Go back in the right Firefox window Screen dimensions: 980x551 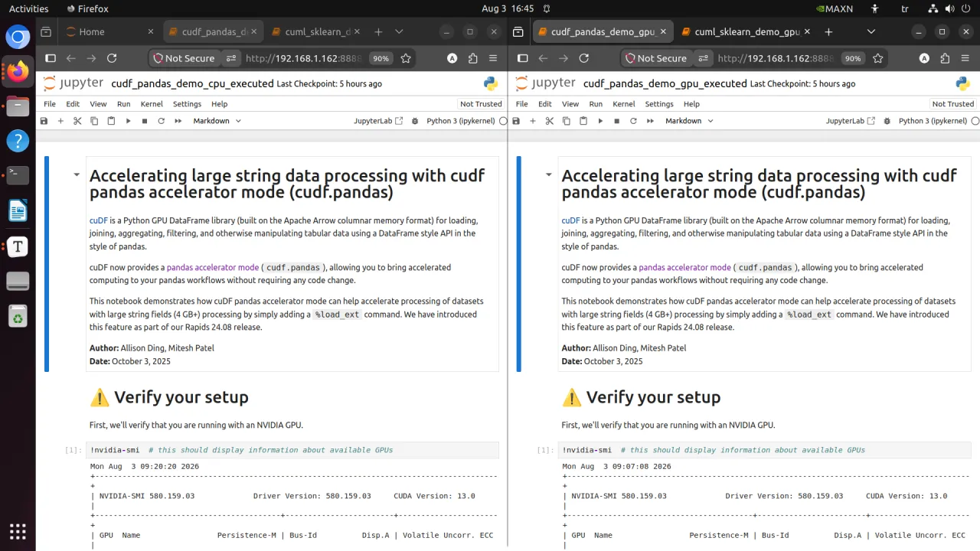pyautogui.click(x=543, y=58)
